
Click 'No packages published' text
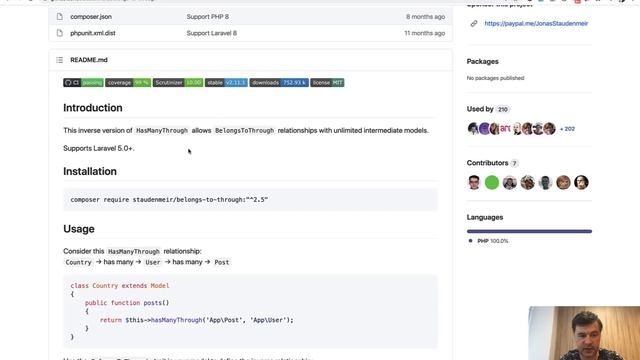click(x=495, y=78)
